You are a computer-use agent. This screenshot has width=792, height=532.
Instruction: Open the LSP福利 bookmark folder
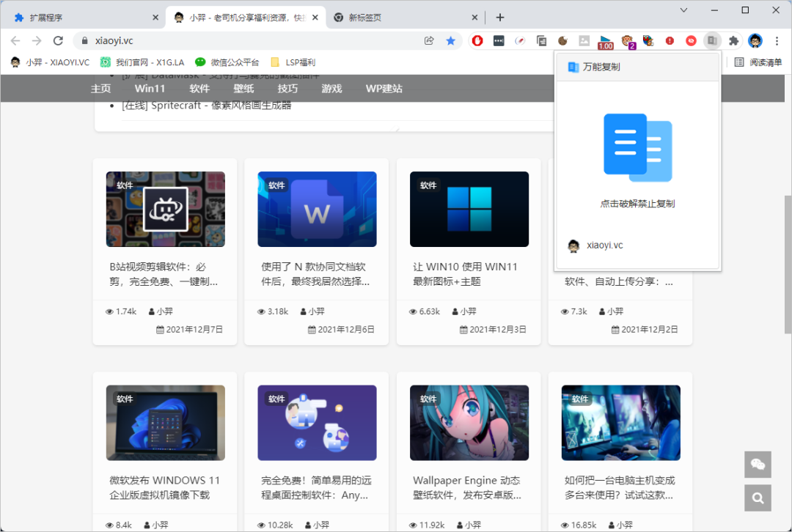click(293, 62)
